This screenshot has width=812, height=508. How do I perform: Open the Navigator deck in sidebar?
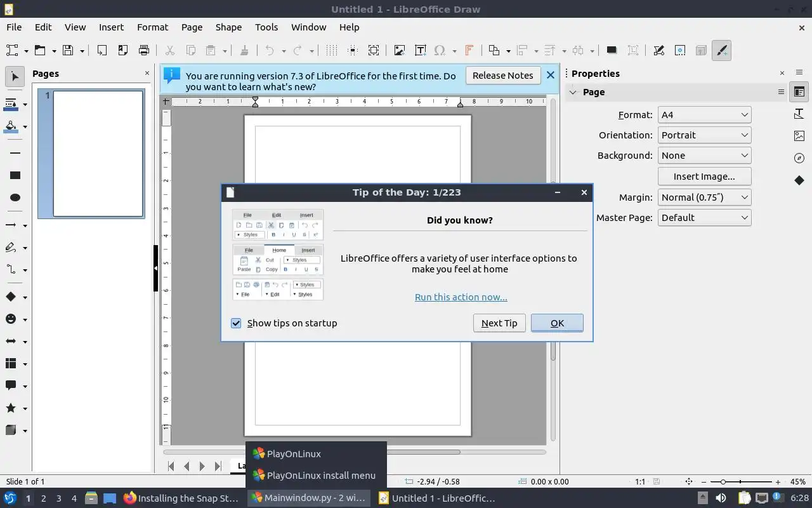click(x=799, y=158)
